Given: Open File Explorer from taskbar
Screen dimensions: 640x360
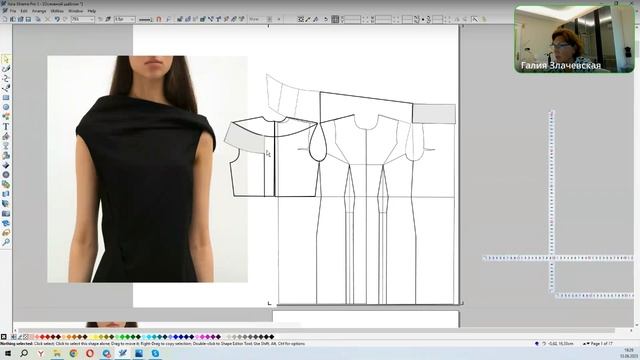Looking at the screenshot, I should pyautogui.click(x=57, y=353).
